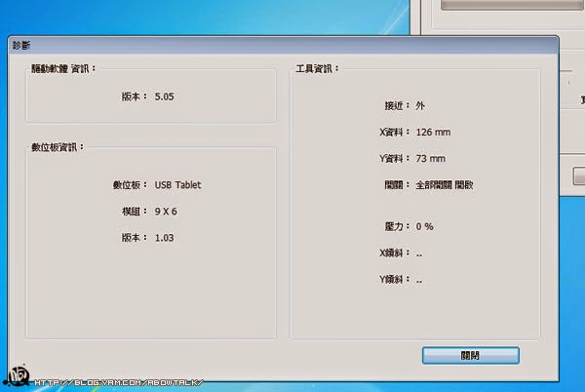Image resolution: width=585 pixels, height=392 pixels.
Task: Click the 關閉 button in the dialog
Action: [471, 356]
